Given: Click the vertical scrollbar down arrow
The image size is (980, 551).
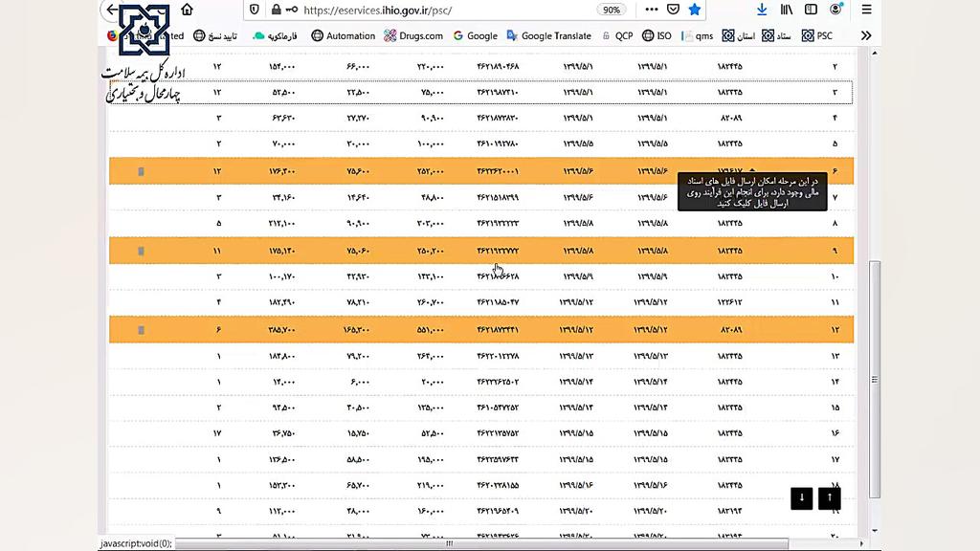Looking at the screenshot, I should click(x=875, y=530).
